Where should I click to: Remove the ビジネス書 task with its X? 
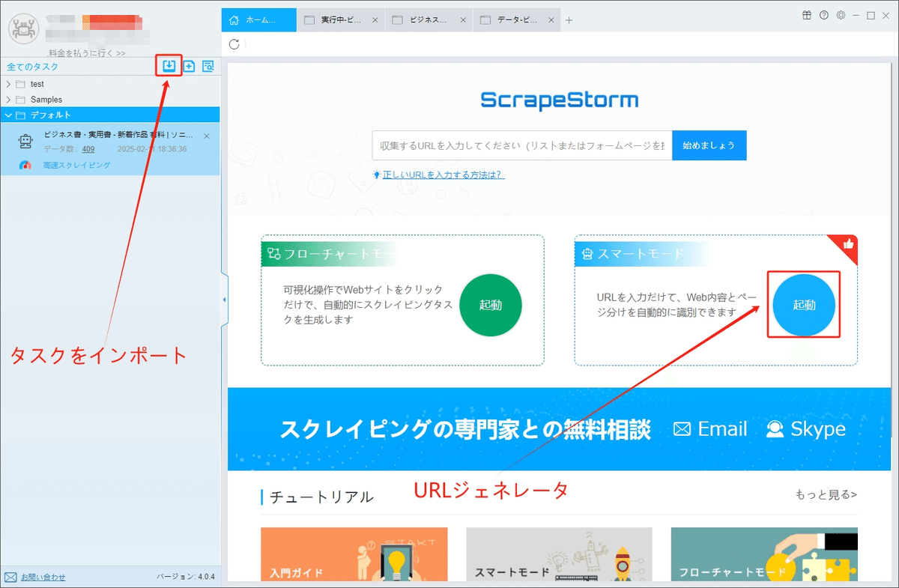click(x=207, y=136)
